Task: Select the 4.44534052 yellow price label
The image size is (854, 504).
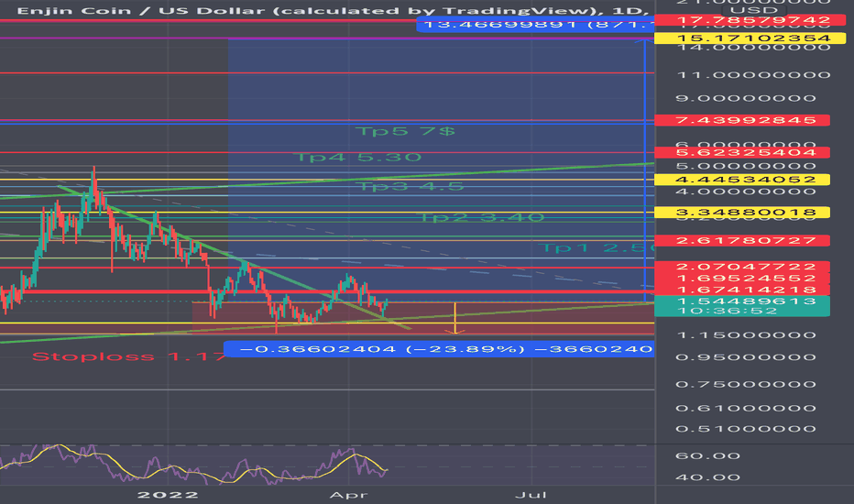Action: pos(742,180)
